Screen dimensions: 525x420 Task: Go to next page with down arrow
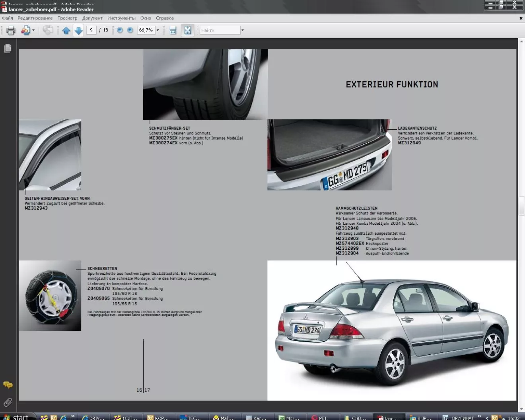click(78, 30)
